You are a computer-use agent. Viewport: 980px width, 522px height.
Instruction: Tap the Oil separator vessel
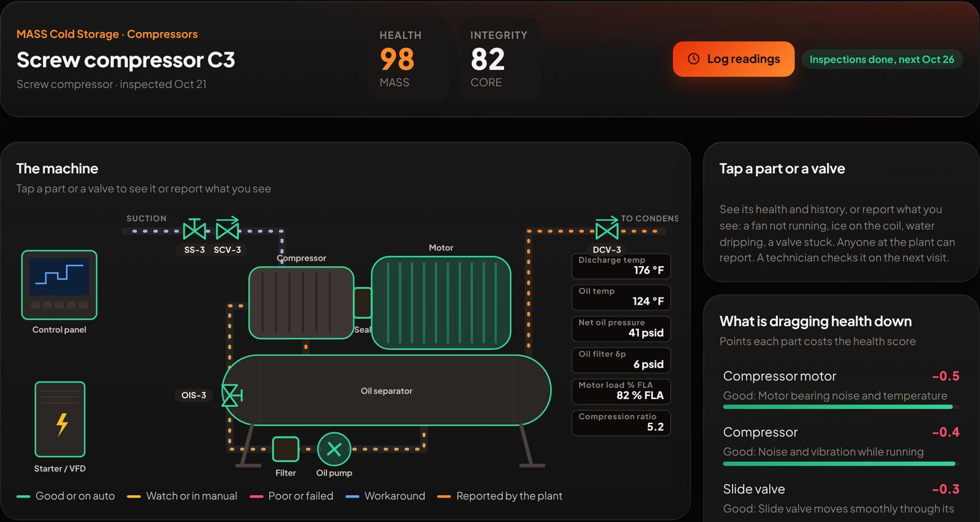(386, 390)
